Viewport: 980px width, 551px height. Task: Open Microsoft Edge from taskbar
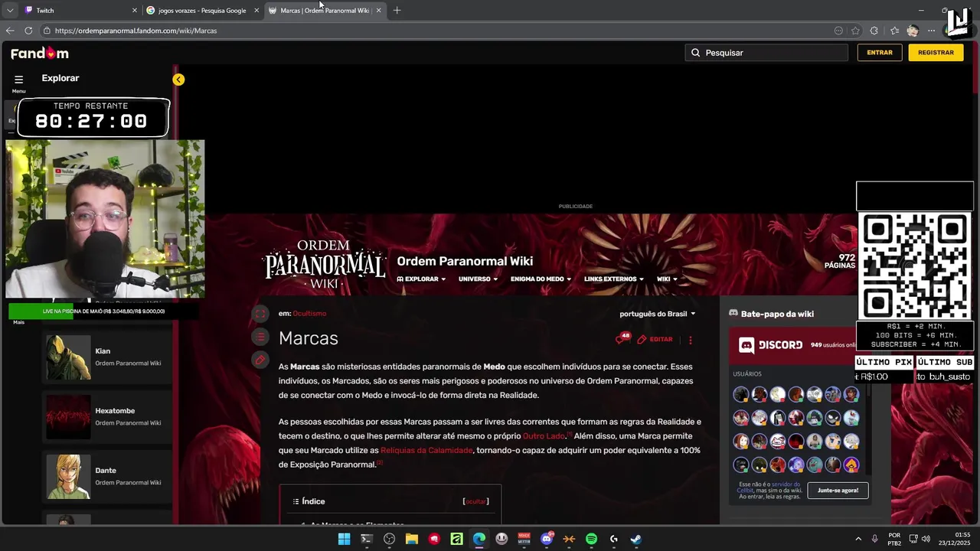[x=479, y=539]
